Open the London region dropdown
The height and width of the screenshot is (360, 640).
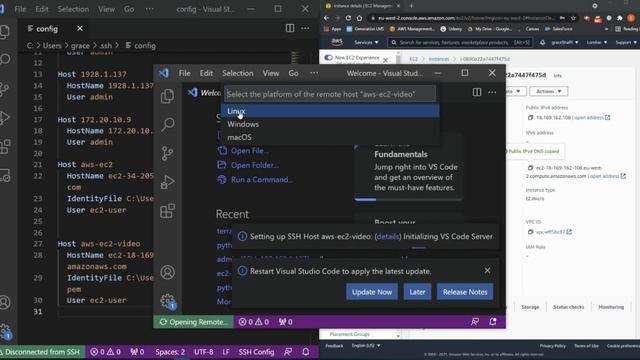(597, 42)
